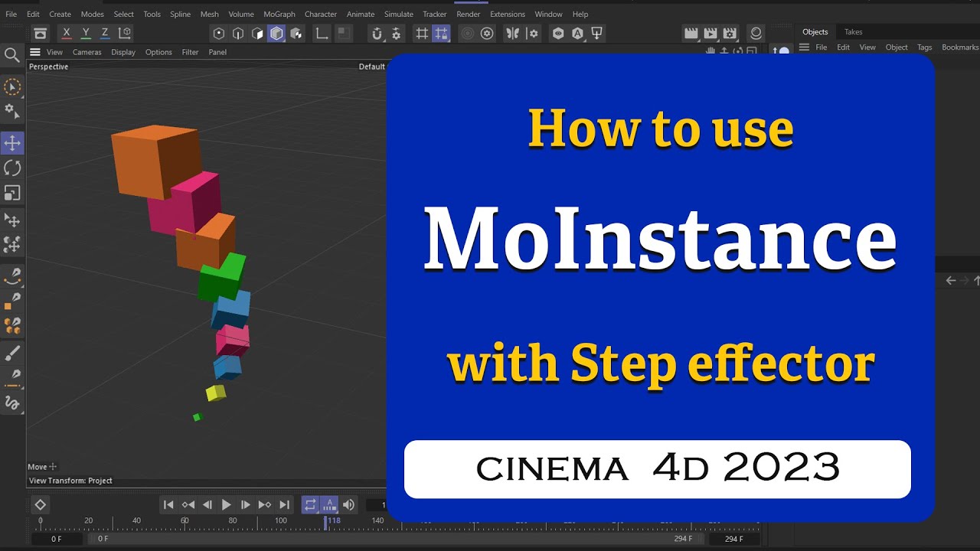Viewport: 980px width, 551px height.
Task: Open the viewport Filter menu
Action: coord(191,52)
